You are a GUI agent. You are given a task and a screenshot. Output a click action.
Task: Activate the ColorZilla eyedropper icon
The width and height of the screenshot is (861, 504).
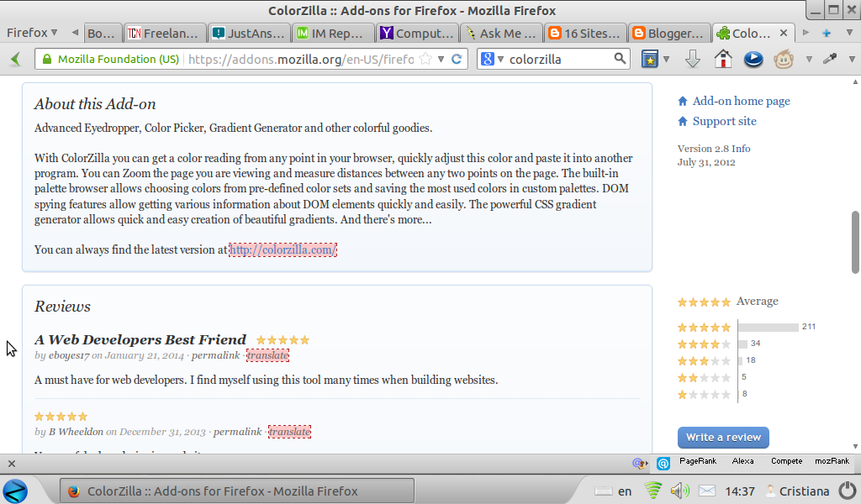(830, 58)
